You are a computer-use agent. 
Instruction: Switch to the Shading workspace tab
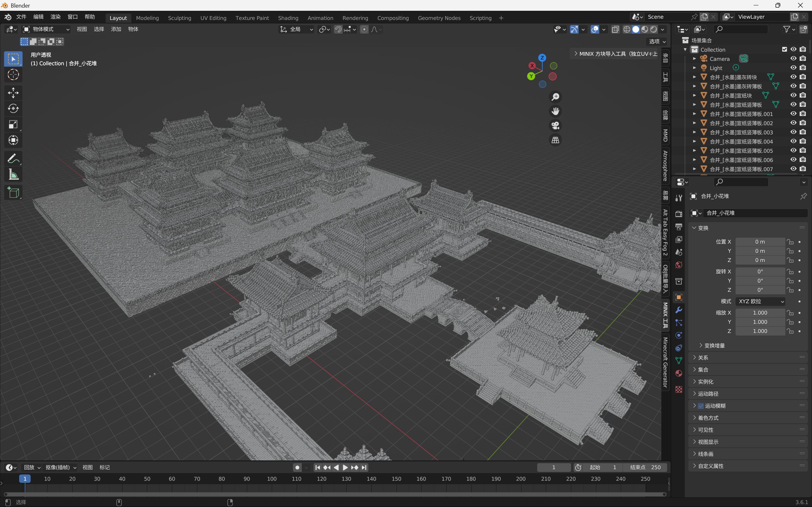click(x=288, y=18)
